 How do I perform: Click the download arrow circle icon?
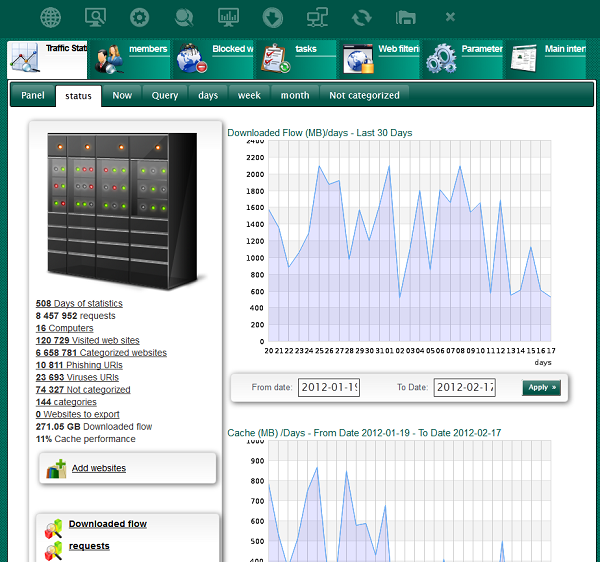(x=273, y=18)
